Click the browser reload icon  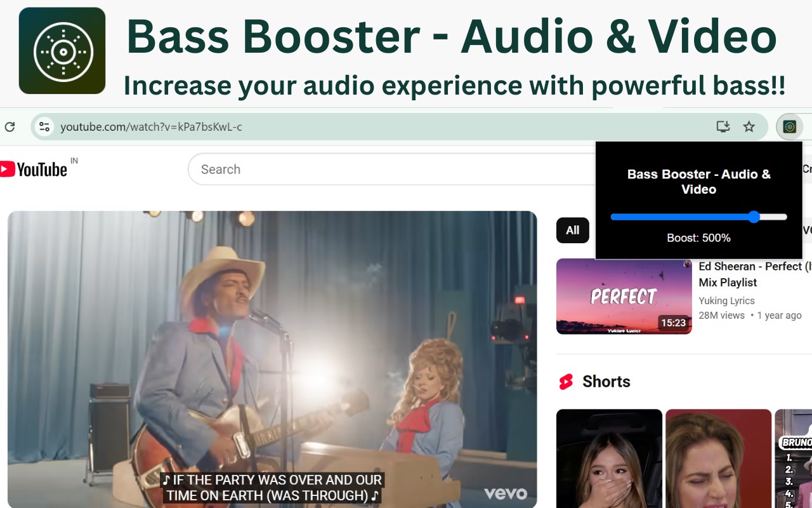point(10,127)
